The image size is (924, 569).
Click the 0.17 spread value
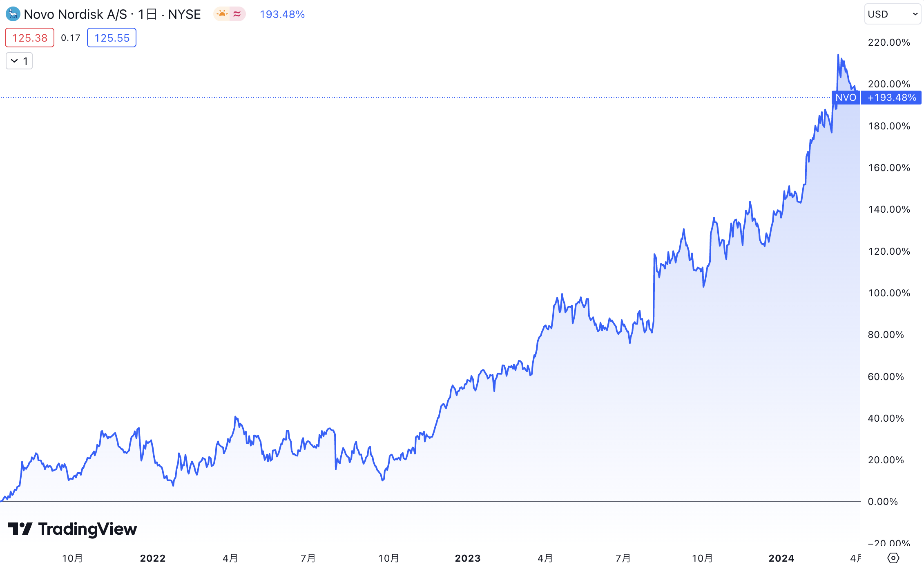(x=70, y=38)
